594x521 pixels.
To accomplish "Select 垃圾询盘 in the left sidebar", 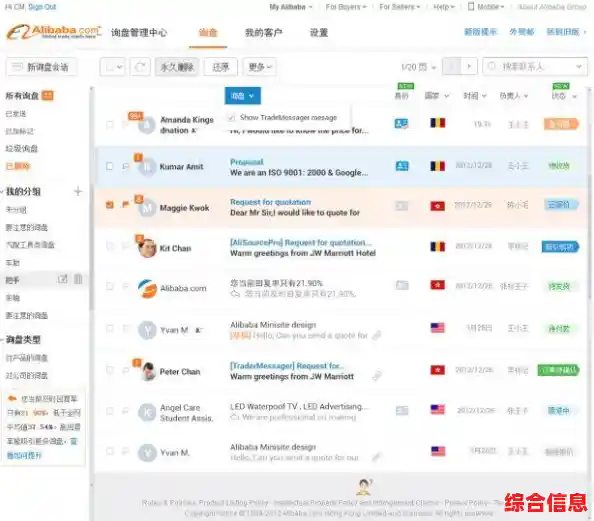I will (x=22, y=149).
